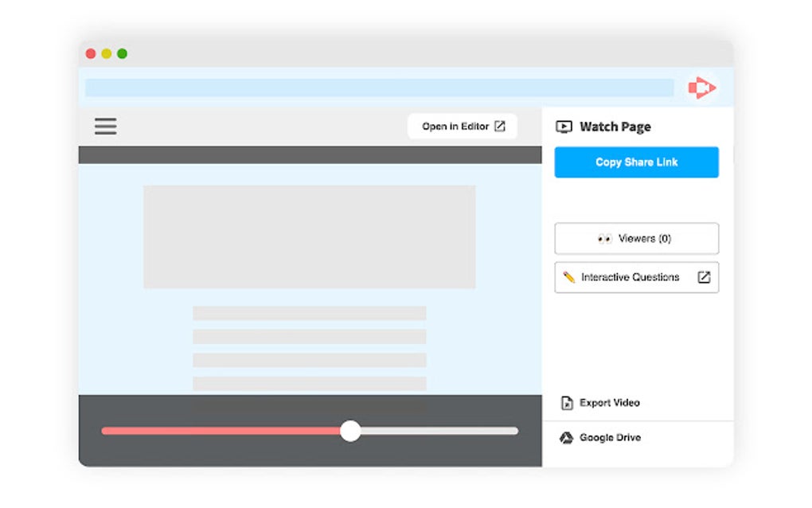The width and height of the screenshot is (812, 508).
Task: Open the Viewers (0) list
Action: pyautogui.click(x=636, y=238)
